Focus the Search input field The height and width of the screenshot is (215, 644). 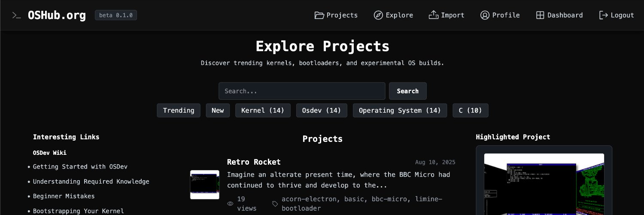(302, 91)
